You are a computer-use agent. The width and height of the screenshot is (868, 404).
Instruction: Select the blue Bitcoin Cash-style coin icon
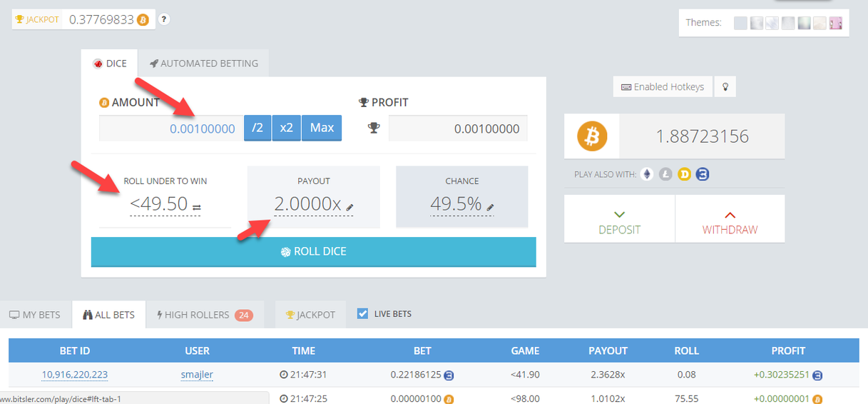click(x=703, y=174)
